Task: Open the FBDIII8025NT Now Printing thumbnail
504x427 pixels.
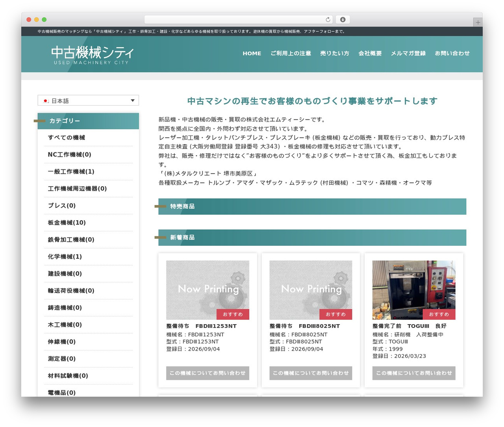Action: click(311, 290)
